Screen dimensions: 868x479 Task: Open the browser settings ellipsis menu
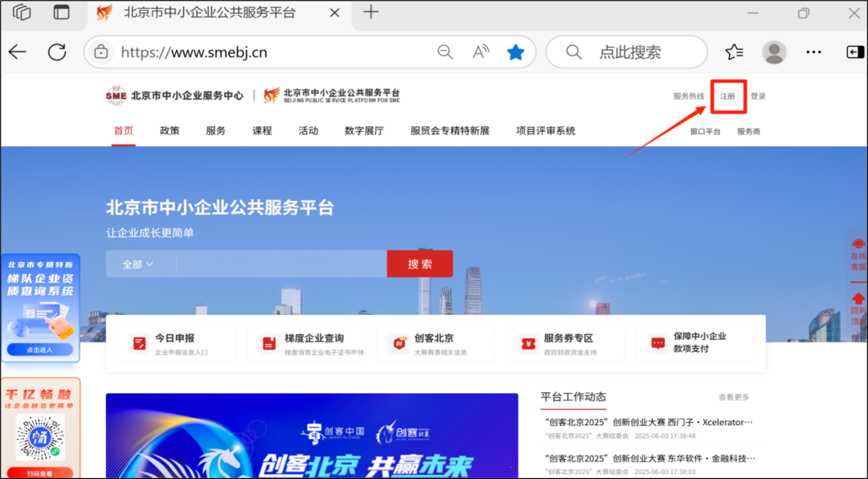pyautogui.click(x=813, y=52)
